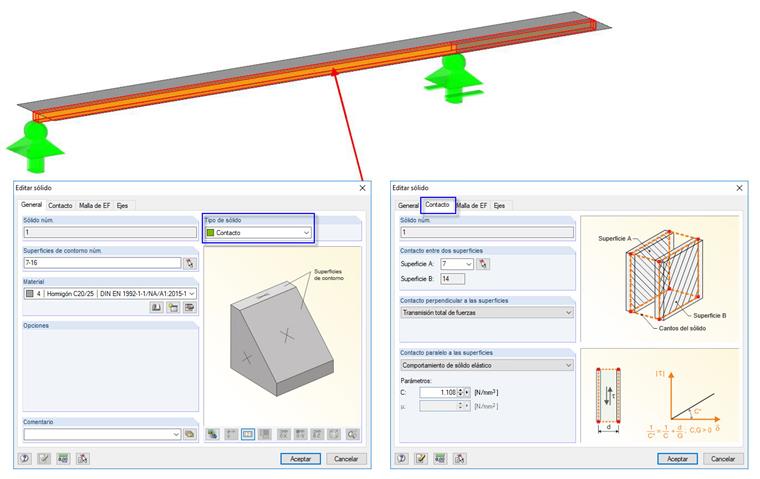Click green color swatch in Tipo de sólido
This screenshot has height=479, width=760.
click(210, 233)
